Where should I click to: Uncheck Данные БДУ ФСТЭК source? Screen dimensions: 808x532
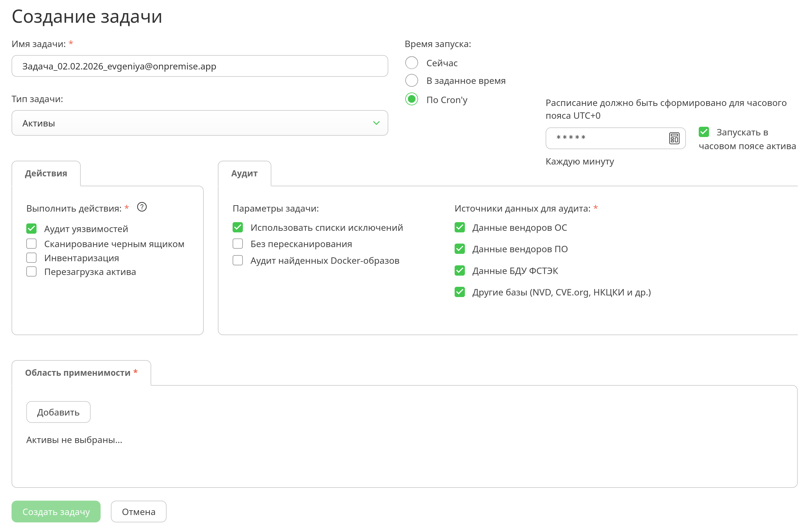click(460, 271)
